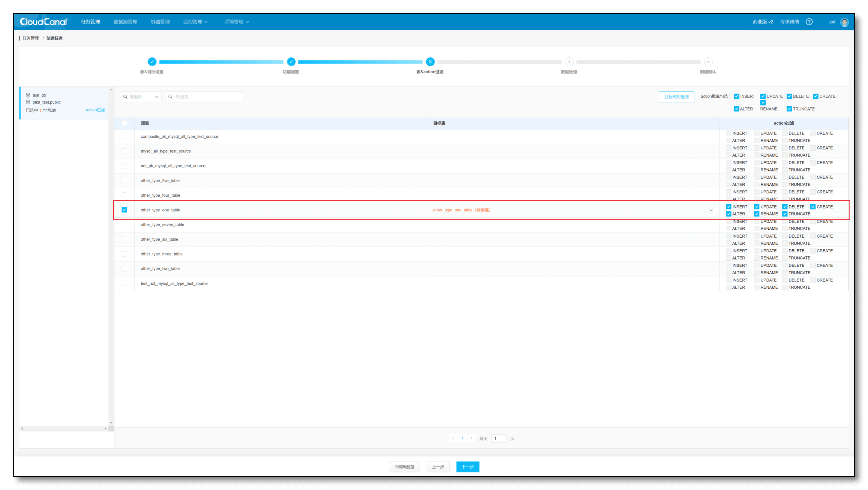Click not_pk_mysql_all_type_test_source table name

(x=173, y=166)
